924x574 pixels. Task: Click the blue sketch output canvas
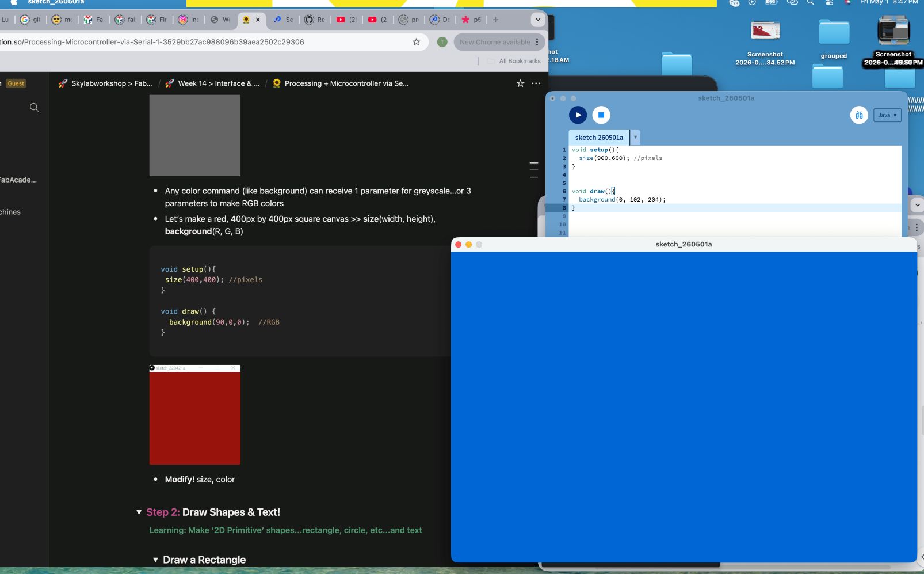[x=684, y=406]
